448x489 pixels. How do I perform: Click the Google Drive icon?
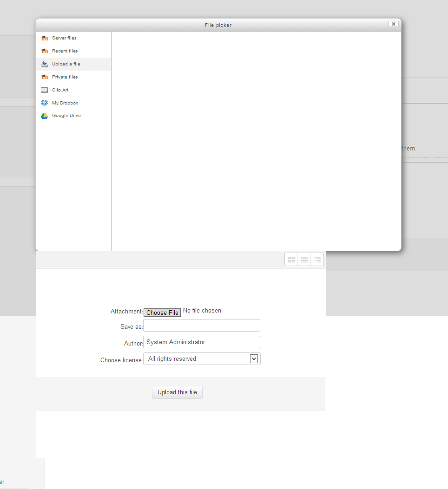tap(44, 116)
